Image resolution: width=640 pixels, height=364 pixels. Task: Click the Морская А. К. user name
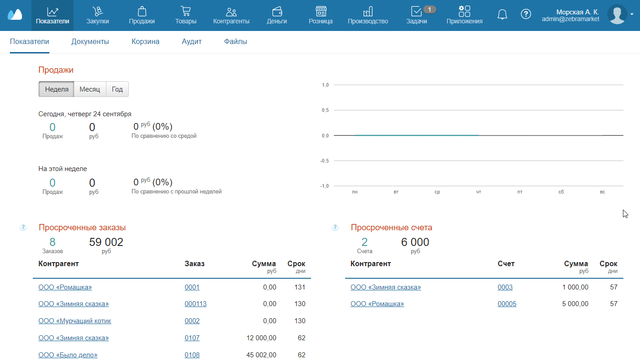(578, 12)
